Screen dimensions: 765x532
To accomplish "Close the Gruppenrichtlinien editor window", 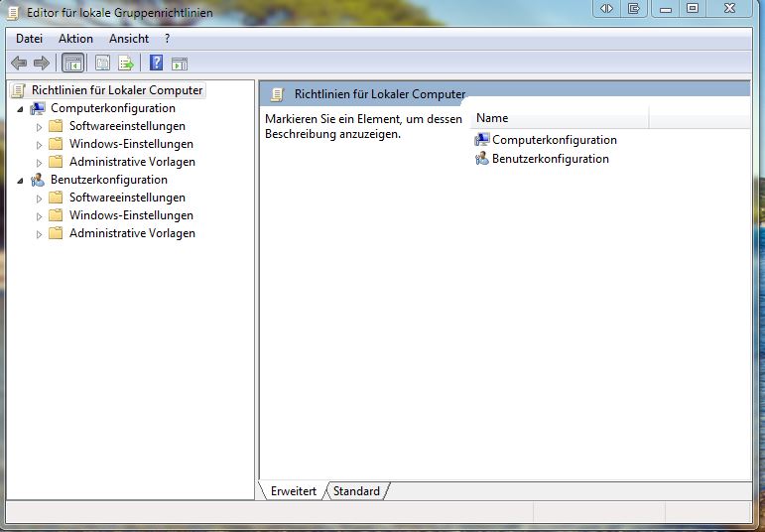I will click(730, 8).
